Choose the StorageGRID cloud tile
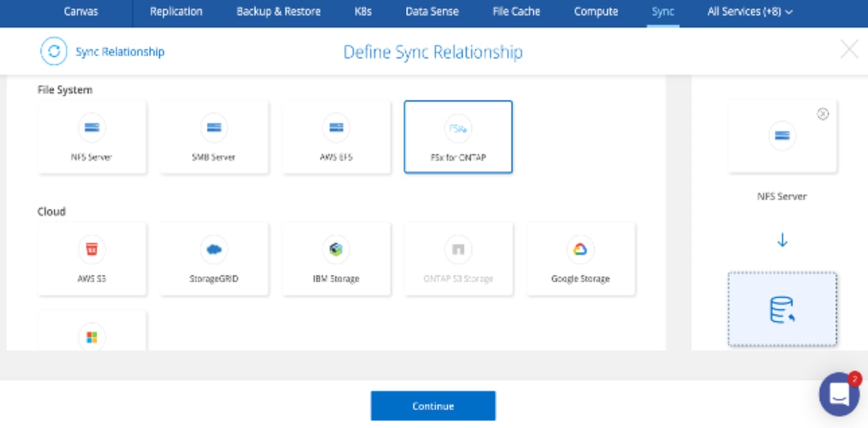Image resolution: width=868 pixels, height=428 pixels. pyautogui.click(x=214, y=259)
